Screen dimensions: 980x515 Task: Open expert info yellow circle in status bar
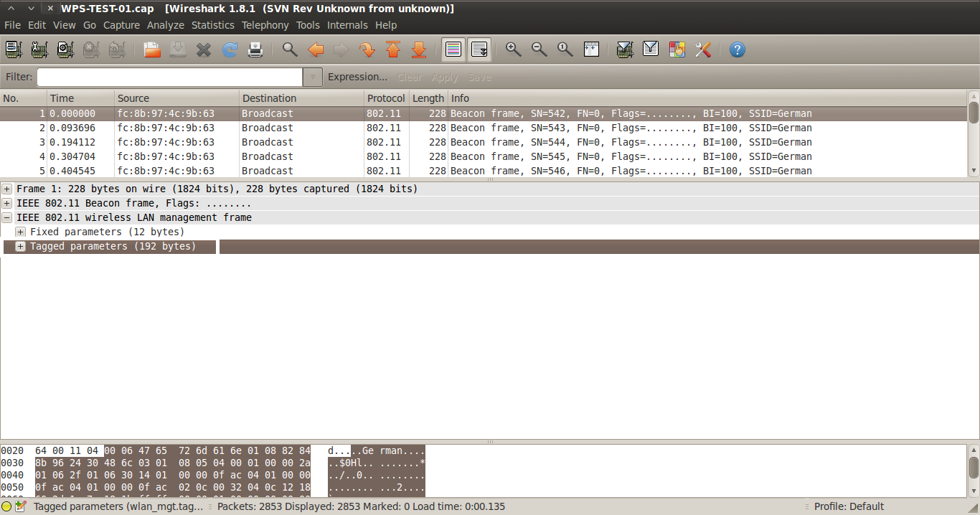tap(6, 506)
